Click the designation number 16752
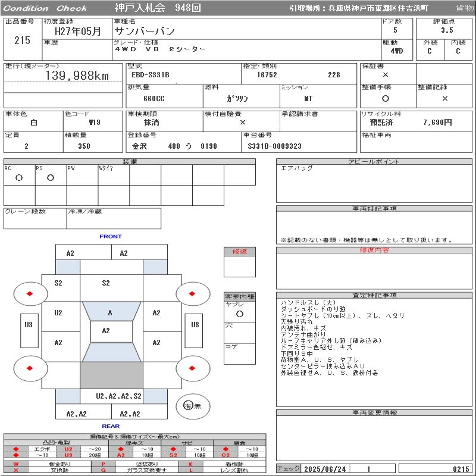Screen dimensions: 476x476 [x=267, y=75]
